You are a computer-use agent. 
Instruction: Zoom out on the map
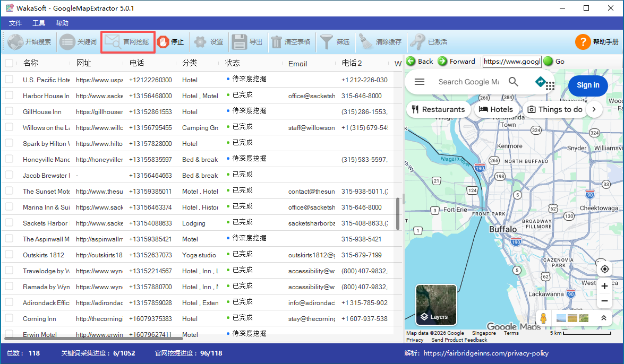click(x=604, y=301)
